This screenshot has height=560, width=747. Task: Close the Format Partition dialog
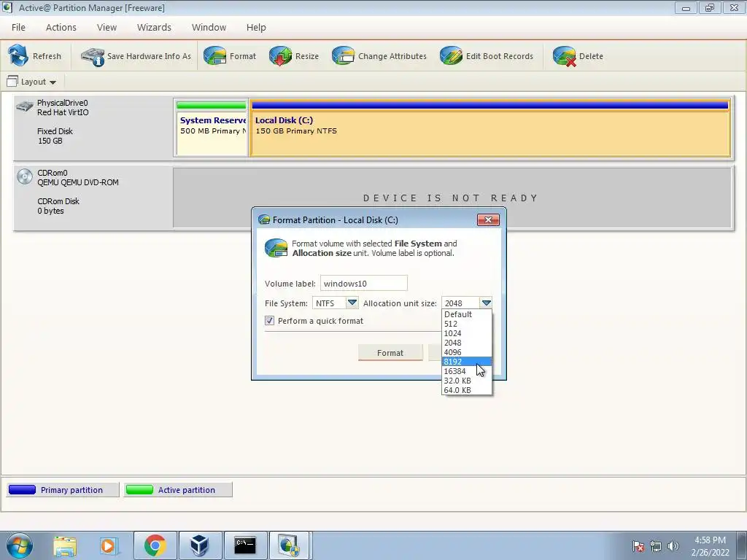point(488,219)
